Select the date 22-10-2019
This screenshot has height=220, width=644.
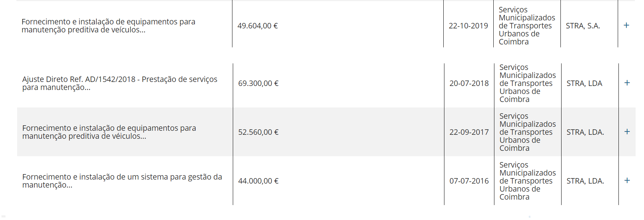[468, 26]
